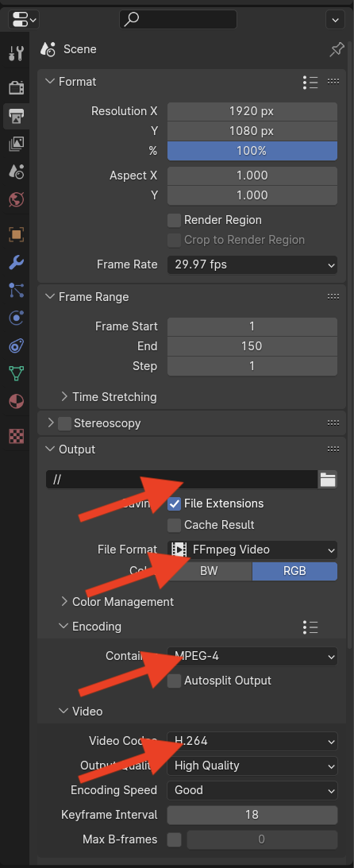Pin the Scene properties panel
Screen dimensions: 354x868
[x=337, y=50]
